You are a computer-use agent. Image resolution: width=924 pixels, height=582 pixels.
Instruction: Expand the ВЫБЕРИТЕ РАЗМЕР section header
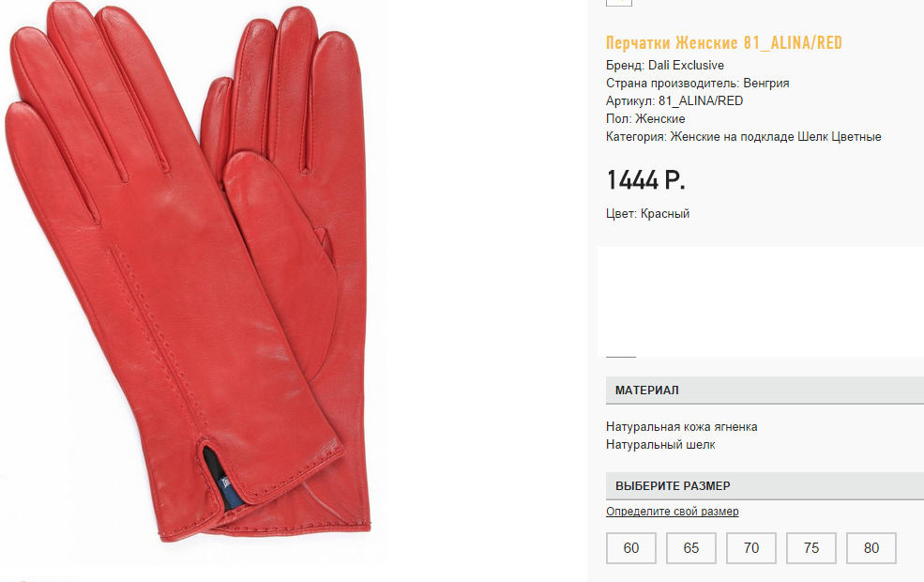(765, 486)
